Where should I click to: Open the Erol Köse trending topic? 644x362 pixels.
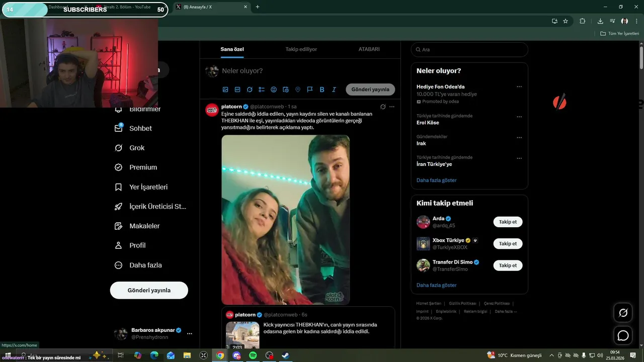(x=428, y=123)
